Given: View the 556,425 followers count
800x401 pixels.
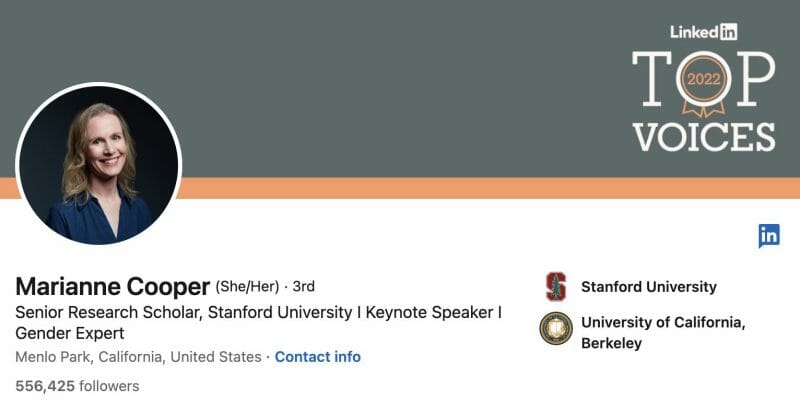Looking at the screenshot, I should pos(77,385).
